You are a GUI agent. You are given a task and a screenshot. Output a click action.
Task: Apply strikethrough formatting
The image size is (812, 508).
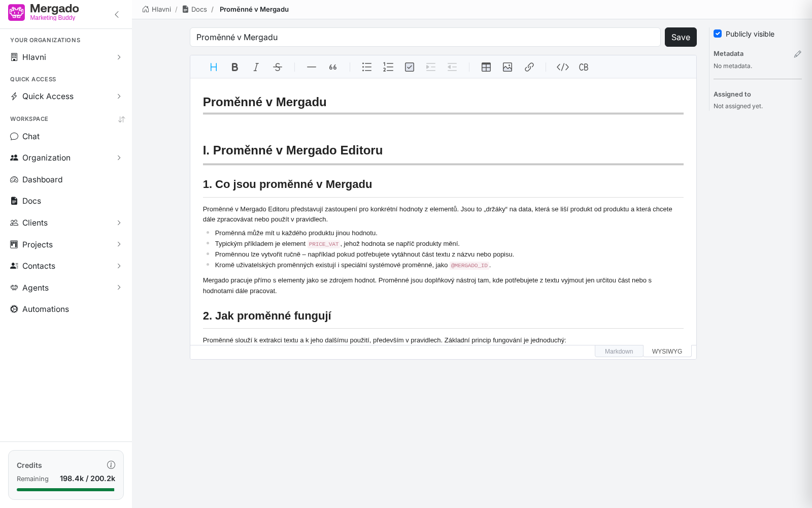[x=278, y=67]
